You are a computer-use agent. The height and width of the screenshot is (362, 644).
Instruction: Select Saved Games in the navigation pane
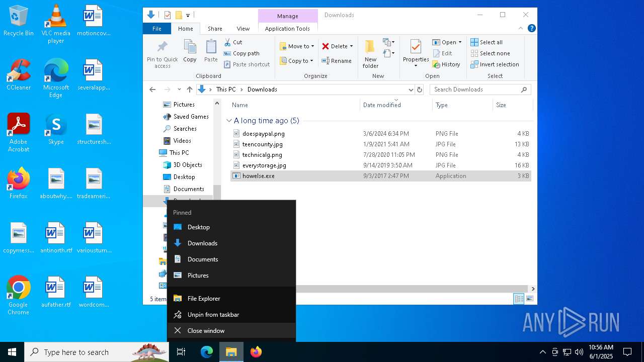tap(186, 117)
